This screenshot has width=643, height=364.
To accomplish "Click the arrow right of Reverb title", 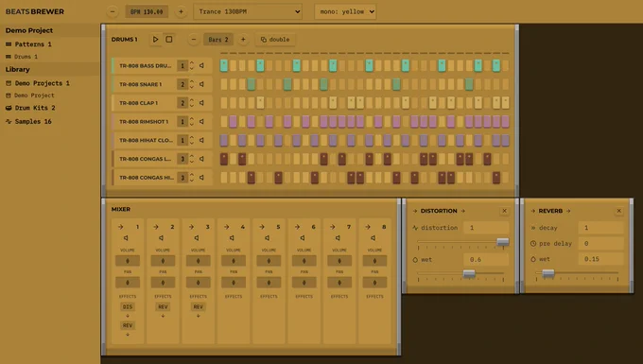I will pos(568,211).
